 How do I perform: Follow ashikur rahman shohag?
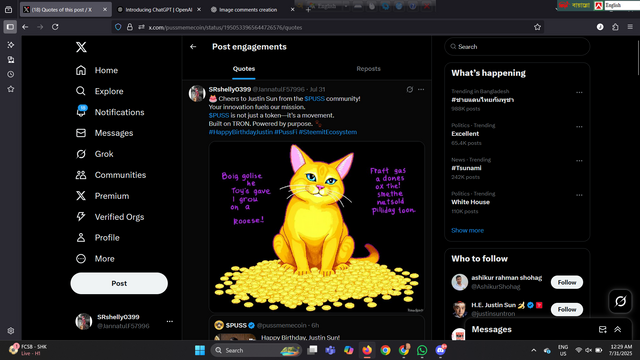(567, 282)
